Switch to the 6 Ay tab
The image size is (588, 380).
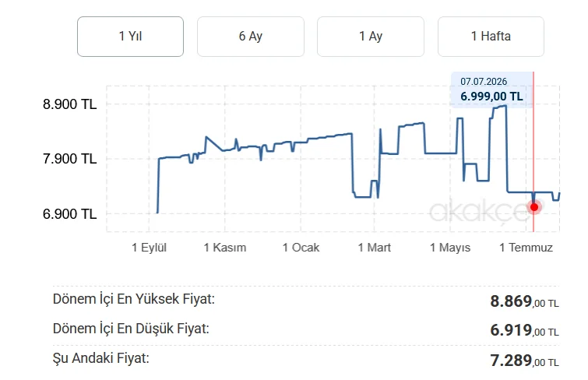[x=251, y=37]
